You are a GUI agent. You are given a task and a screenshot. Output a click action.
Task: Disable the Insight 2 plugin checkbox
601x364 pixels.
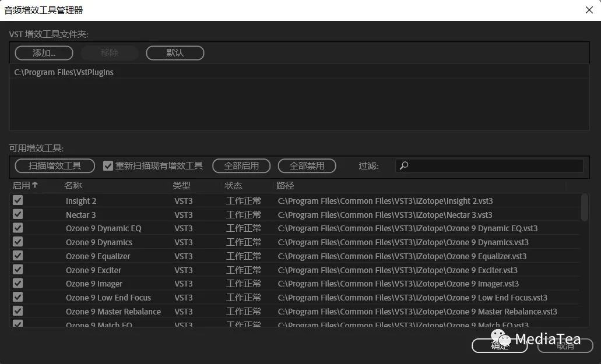point(17,200)
